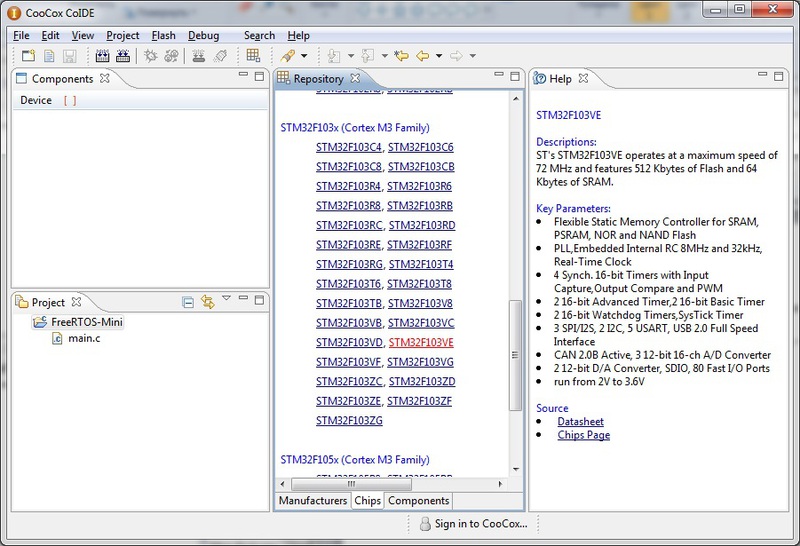Click Collapse All icon in Project panel

188,302
